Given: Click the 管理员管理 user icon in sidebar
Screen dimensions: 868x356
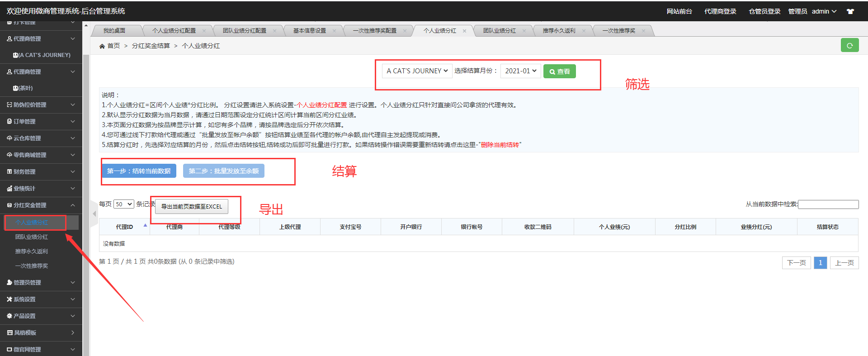Looking at the screenshot, I should click(x=9, y=283).
